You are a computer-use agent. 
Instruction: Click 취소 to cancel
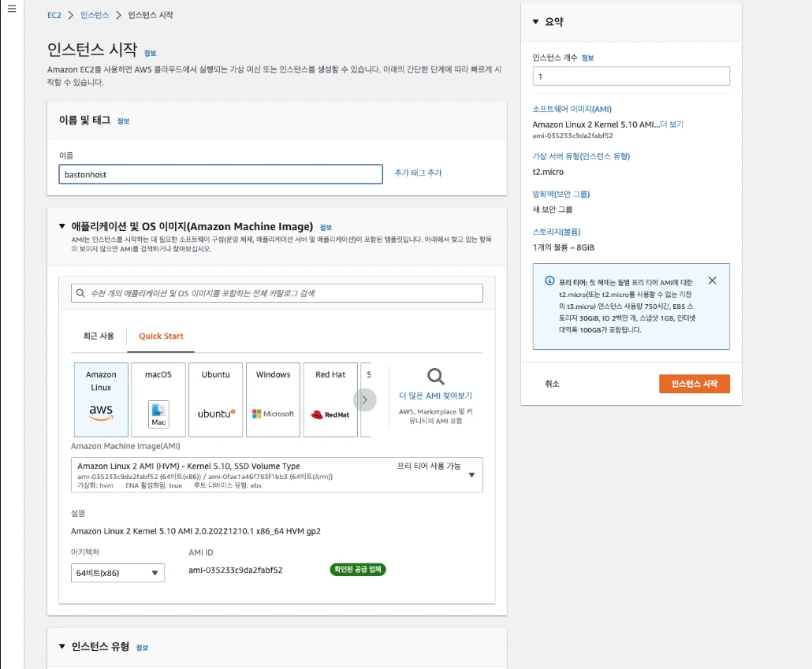tap(552, 384)
